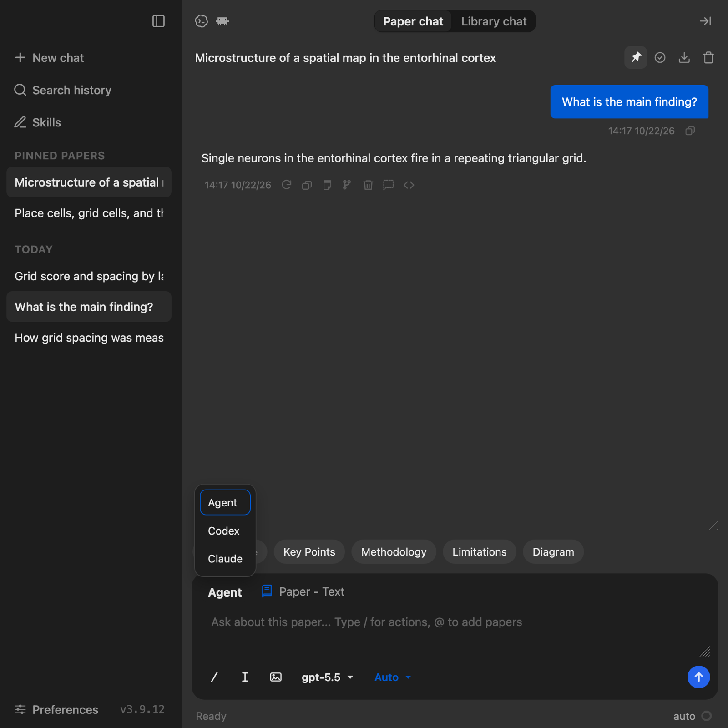Click the Methodology suggestion chip
This screenshot has height=728, width=728.
tap(394, 552)
